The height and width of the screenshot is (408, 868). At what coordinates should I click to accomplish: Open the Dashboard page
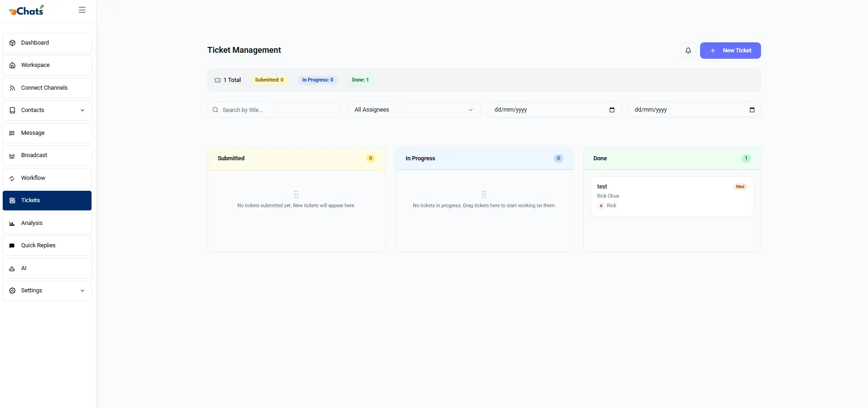pos(47,43)
